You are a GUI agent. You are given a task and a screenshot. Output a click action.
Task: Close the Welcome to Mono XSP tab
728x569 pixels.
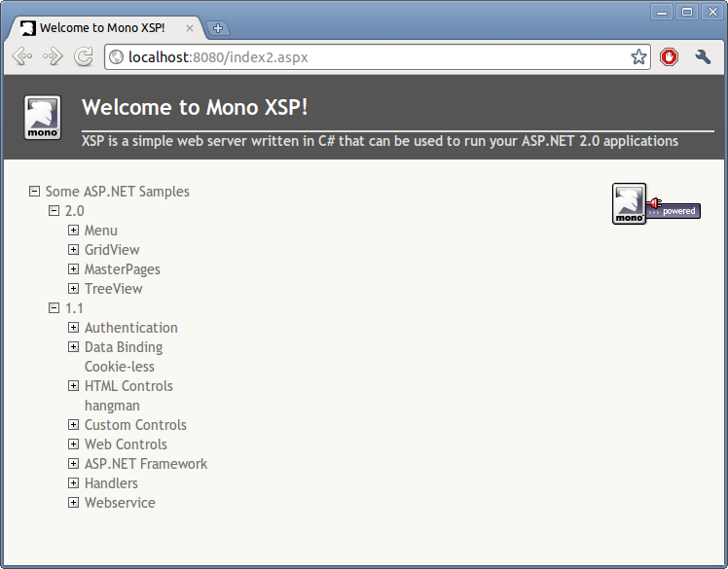[x=190, y=28]
